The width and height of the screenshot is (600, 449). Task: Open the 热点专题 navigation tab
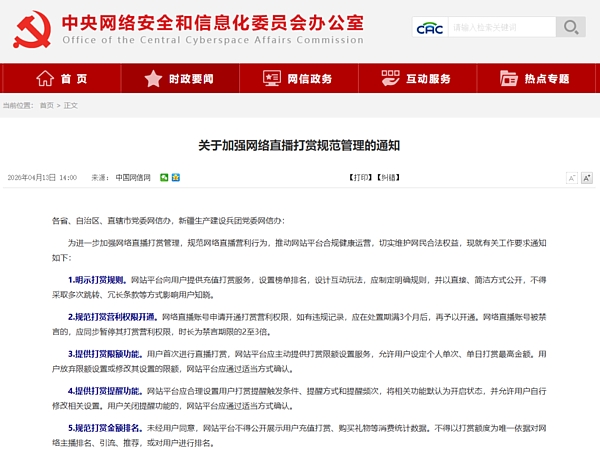[x=536, y=78]
